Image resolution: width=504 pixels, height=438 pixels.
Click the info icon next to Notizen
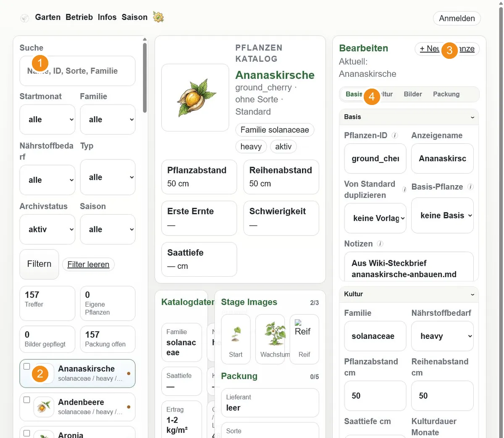click(380, 244)
